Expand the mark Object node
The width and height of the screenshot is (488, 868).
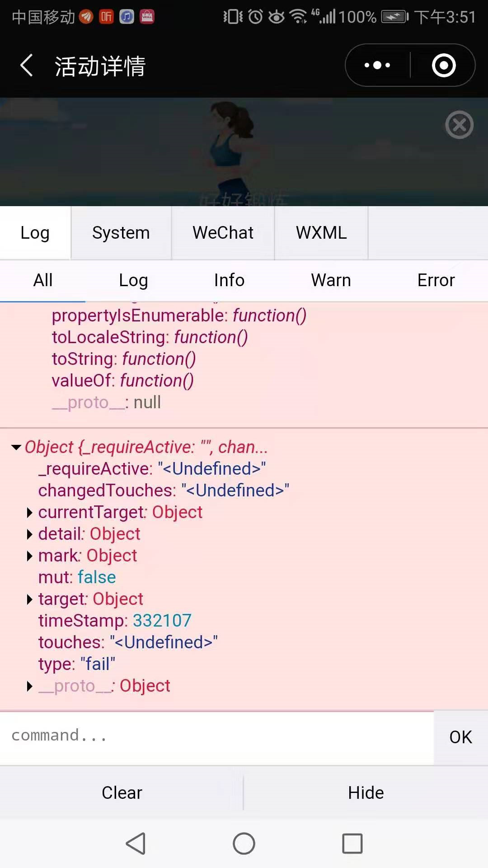30,556
